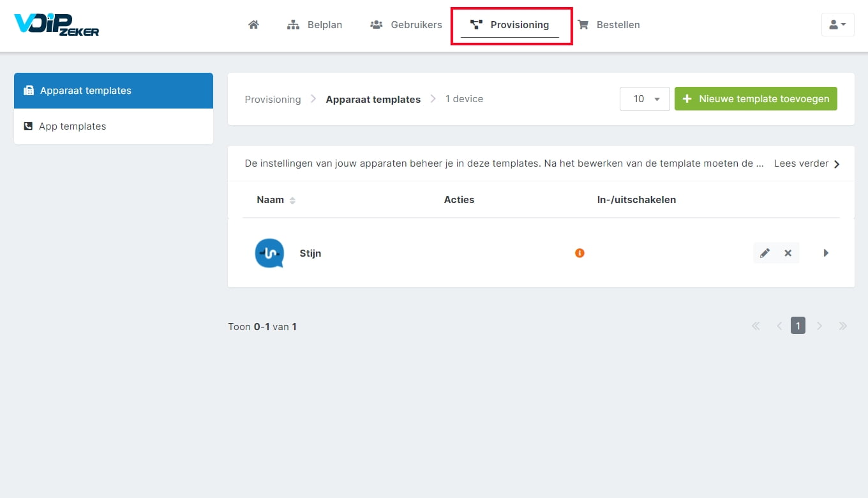Delete the Stijn template with X icon
This screenshot has height=498, width=868.
coord(788,253)
